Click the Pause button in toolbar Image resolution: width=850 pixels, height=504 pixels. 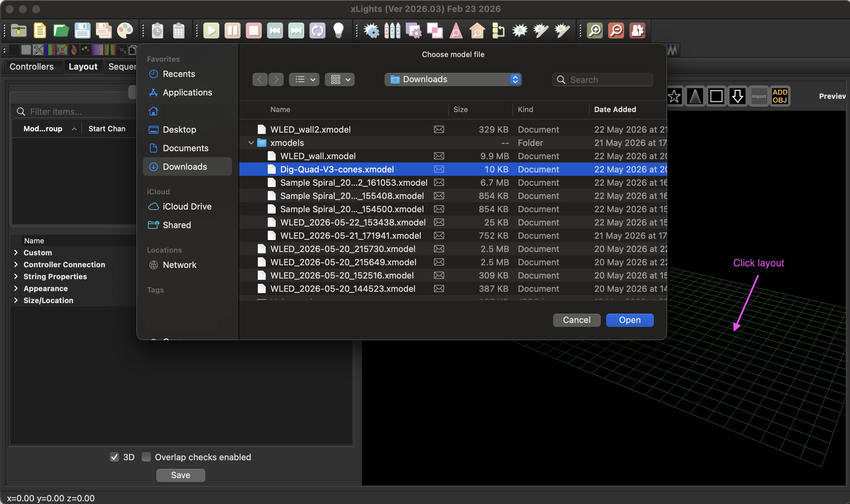coord(232,31)
